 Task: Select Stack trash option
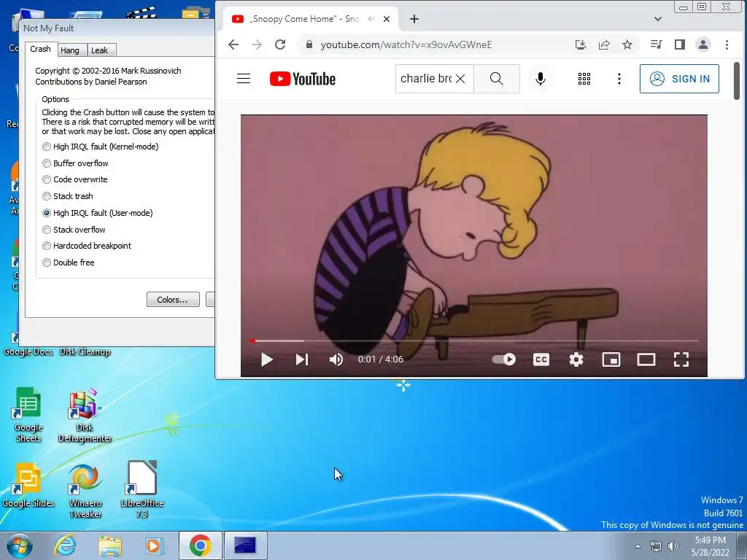[68, 196]
